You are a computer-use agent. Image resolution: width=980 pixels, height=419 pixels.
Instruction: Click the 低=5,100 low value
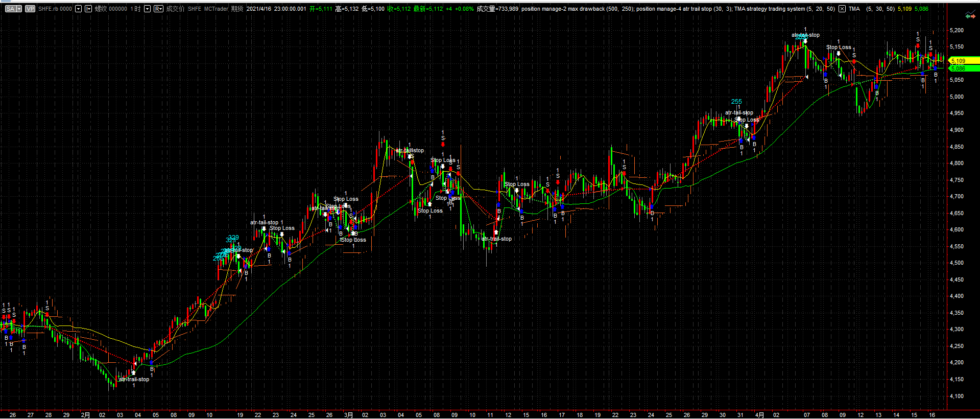373,9
